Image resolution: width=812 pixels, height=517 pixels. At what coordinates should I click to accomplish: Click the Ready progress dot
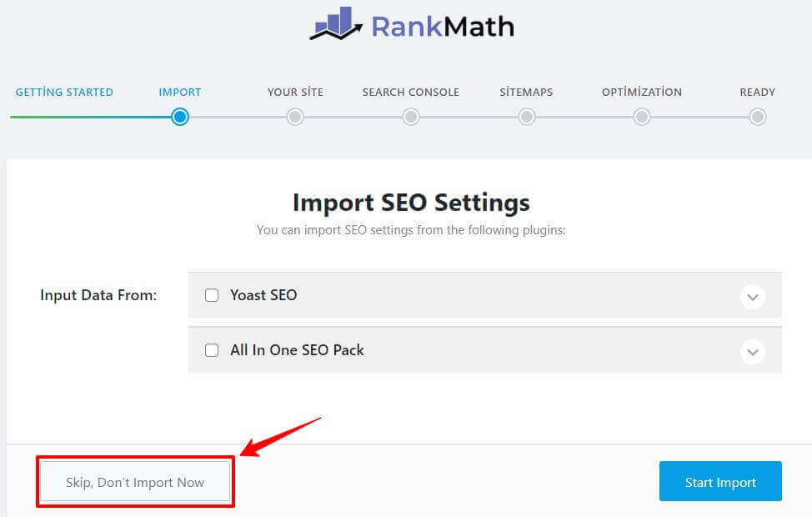tap(757, 117)
